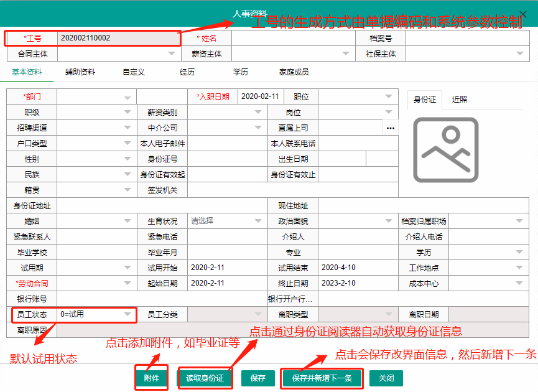Open the 家庭成员 tab
This screenshot has height=392, width=538.
294,72
